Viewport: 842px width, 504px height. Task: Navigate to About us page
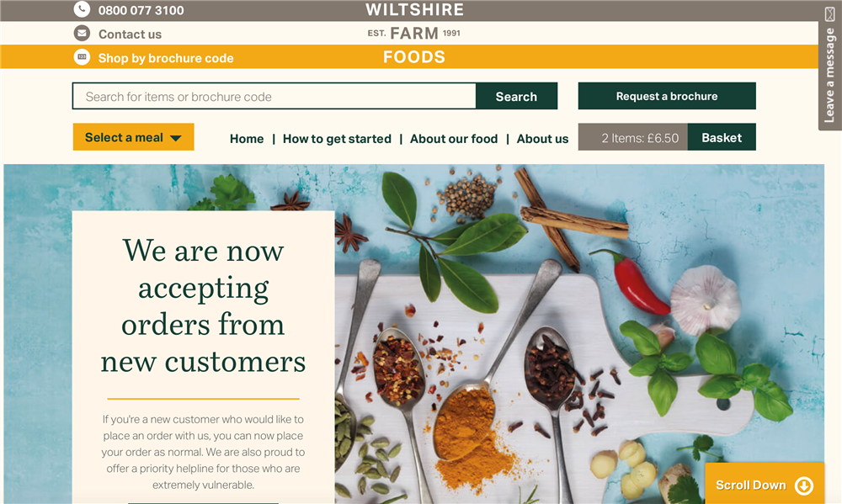542,139
